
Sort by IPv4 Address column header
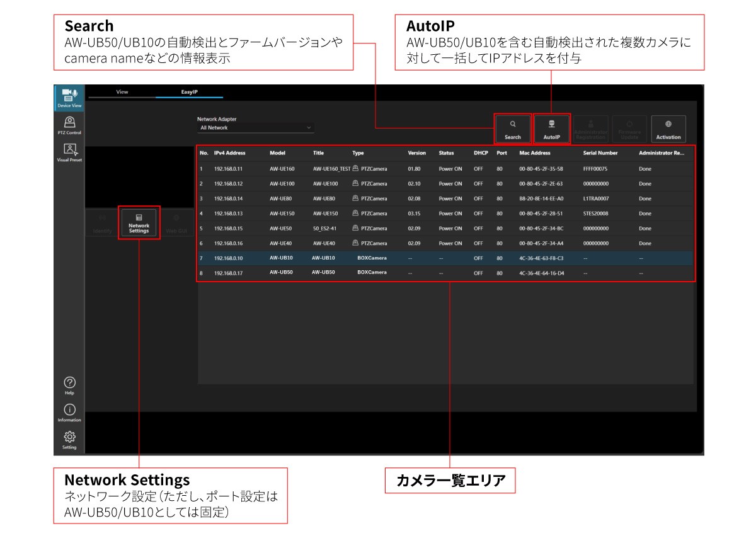tap(229, 153)
